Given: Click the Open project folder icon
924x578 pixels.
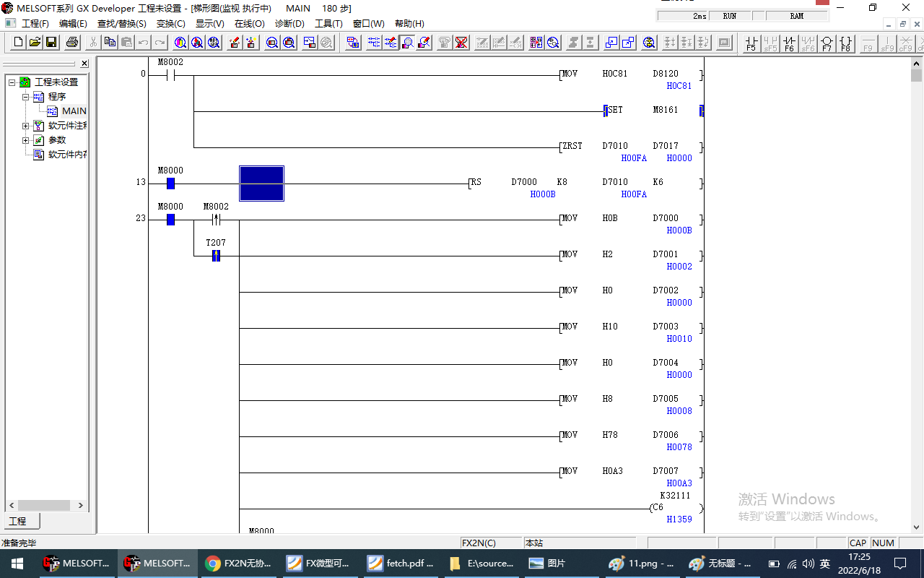Looking at the screenshot, I should [35, 43].
